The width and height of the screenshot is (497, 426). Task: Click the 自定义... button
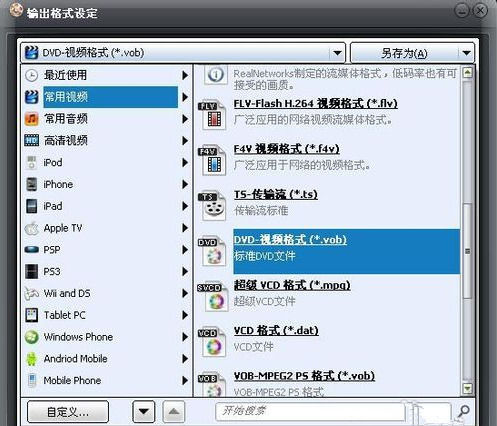point(68,412)
